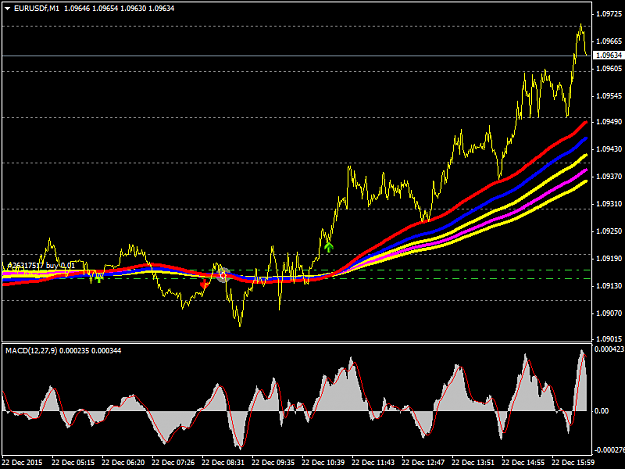The width and height of the screenshot is (625, 469).
Task: Click the 22 Dec 15:59 time label
Action: point(573,463)
